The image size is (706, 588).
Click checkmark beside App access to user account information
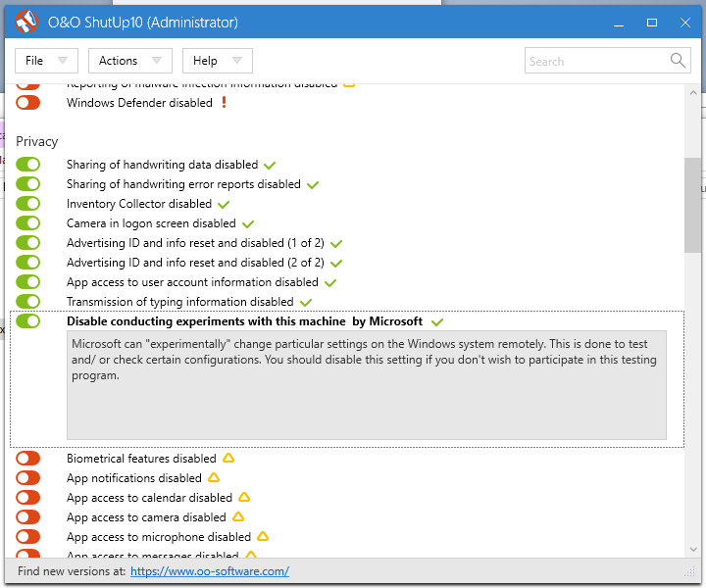click(330, 282)
